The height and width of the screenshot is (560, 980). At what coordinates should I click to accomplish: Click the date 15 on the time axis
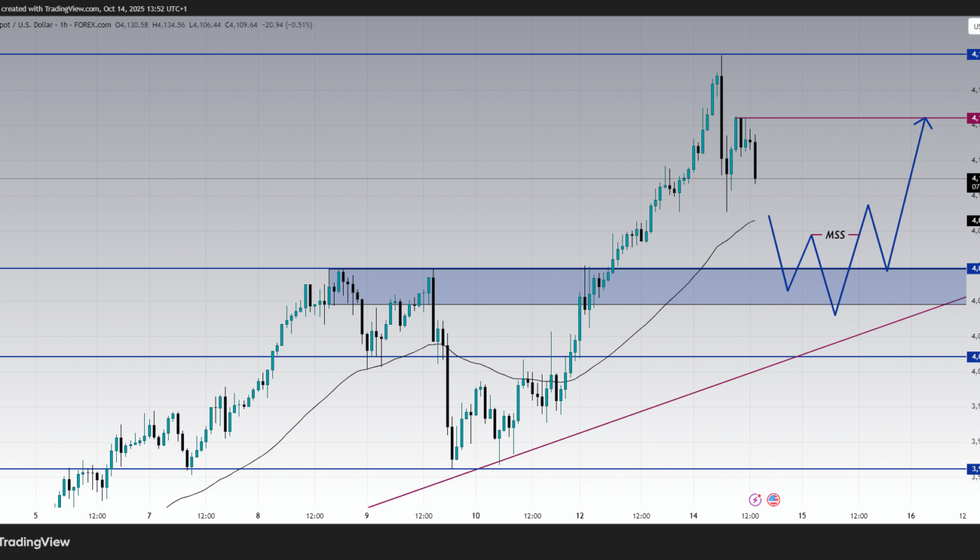click(x=802, y=516)
